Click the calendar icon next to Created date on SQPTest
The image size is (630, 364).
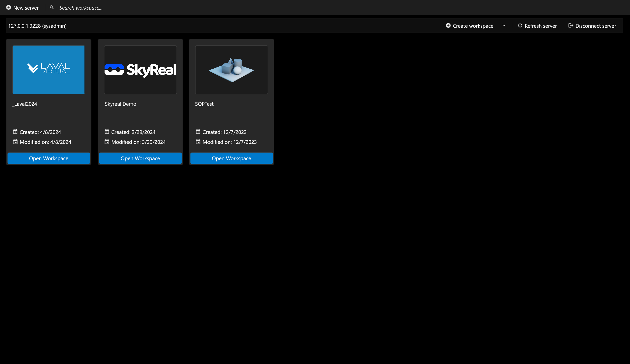pos(198,132)
